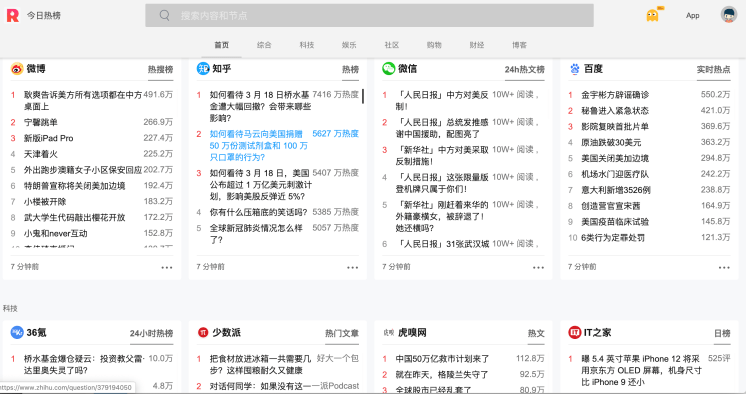Switch to the 首页 tab
This screenshot has height=394, width=746.
(x=221, y=45)
